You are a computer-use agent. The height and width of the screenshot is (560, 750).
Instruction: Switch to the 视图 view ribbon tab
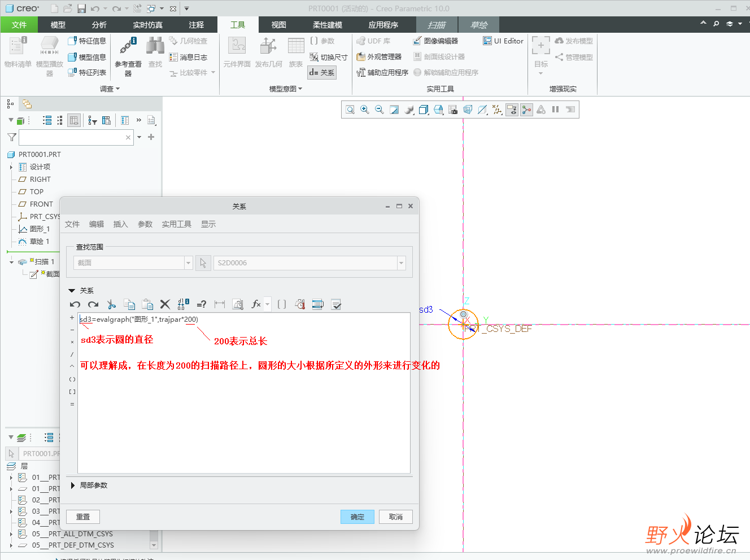tap(279, 25)
